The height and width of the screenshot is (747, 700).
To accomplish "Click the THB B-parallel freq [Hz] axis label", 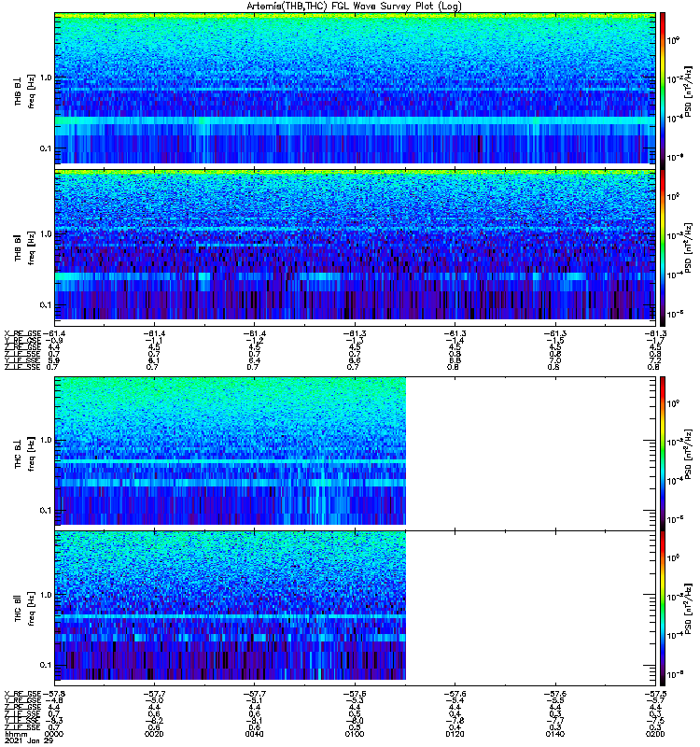I will 31,248.
